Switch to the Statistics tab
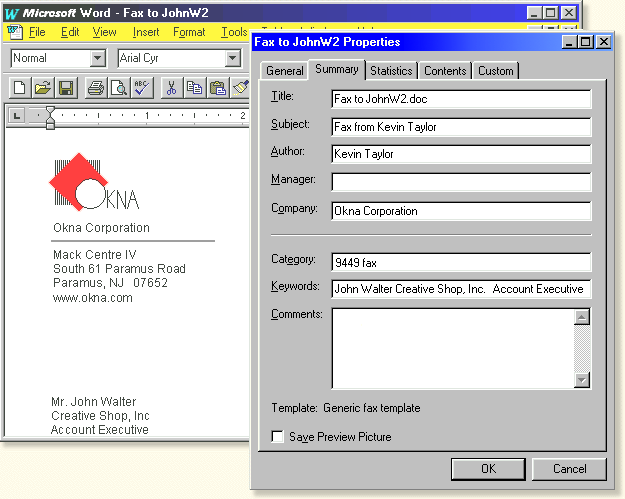The image size is (625, 499). coord(391,71)
